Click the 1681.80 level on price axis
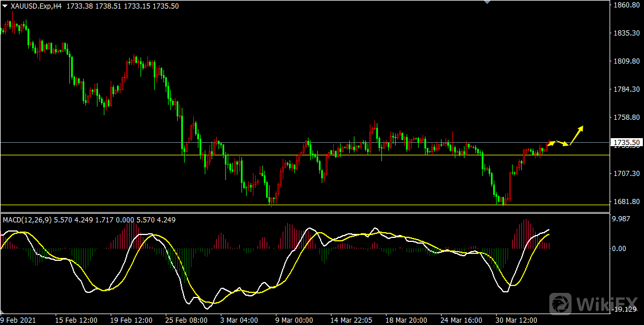Viewport: 644px width, 325px height. [x=626, y=202]
